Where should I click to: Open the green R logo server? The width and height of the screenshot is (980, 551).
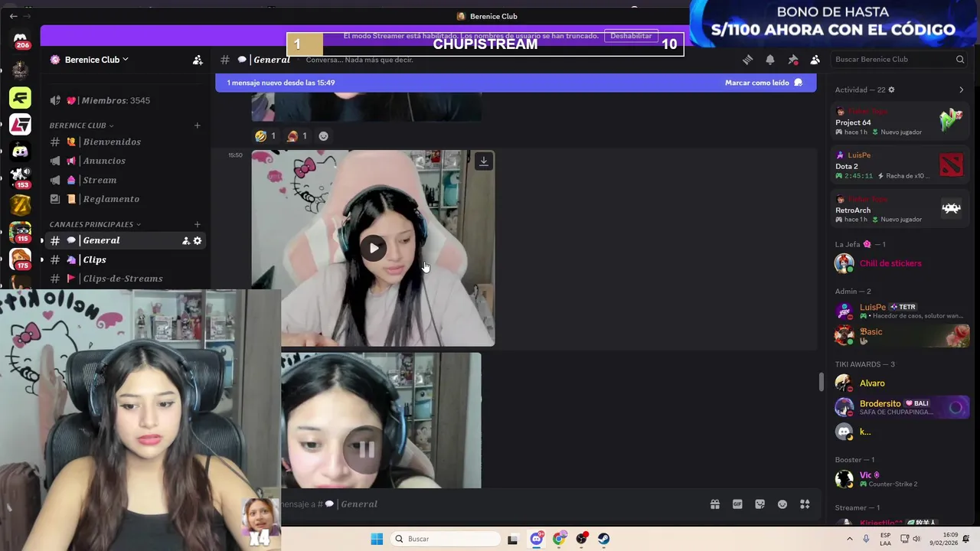tap(21, 97)
